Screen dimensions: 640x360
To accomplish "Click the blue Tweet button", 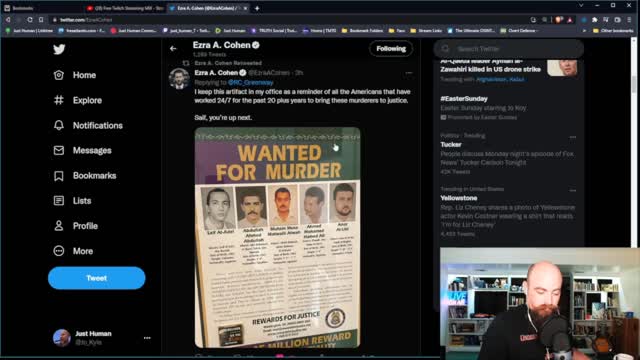I will tap(96, 278).
